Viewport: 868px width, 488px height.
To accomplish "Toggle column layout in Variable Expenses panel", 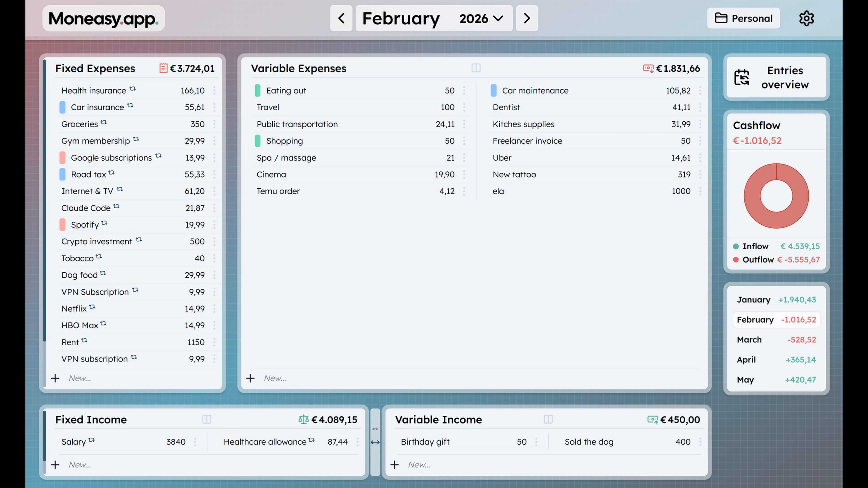I will pos(476,68).
